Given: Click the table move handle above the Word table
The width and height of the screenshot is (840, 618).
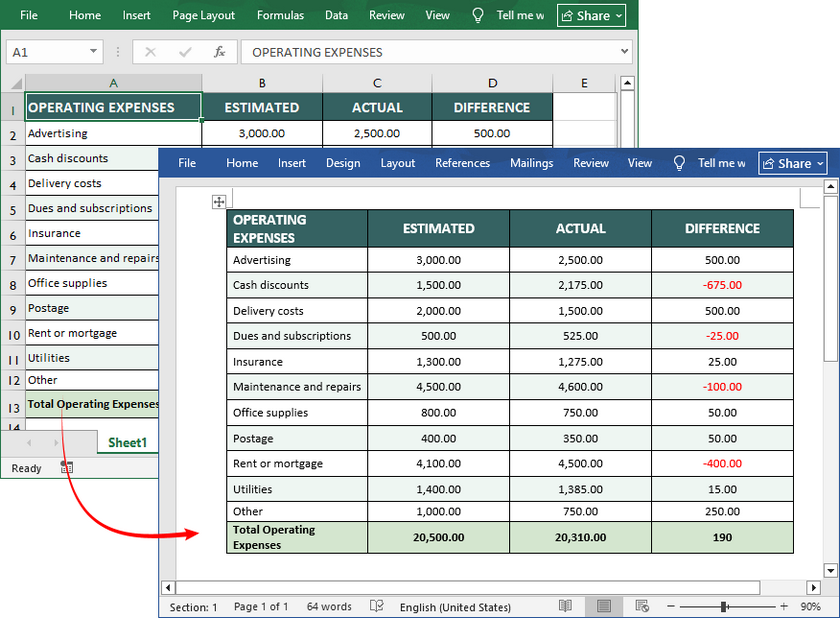Looking at the screenshot, I should tap(219, 200).
